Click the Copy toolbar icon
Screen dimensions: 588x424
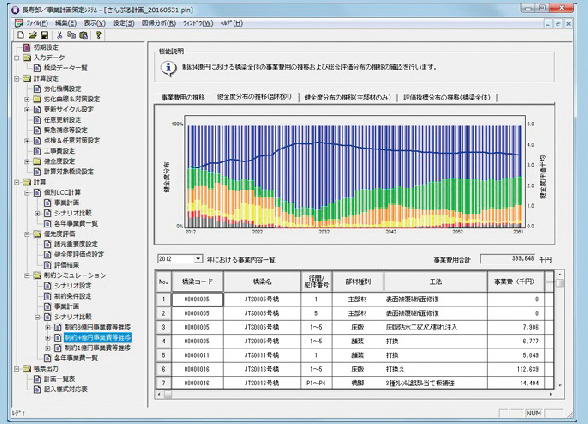[71, 35]
